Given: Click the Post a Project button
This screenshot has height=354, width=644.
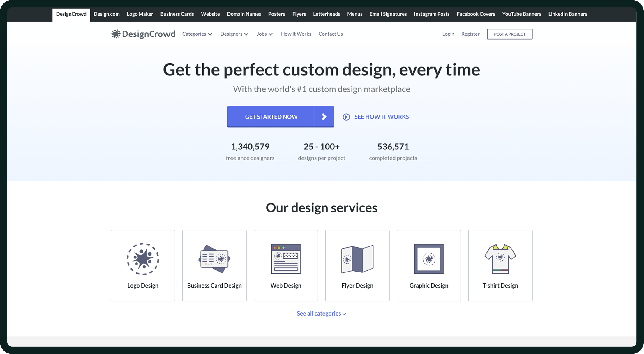Looking at the screenshot, I should 509,34.
